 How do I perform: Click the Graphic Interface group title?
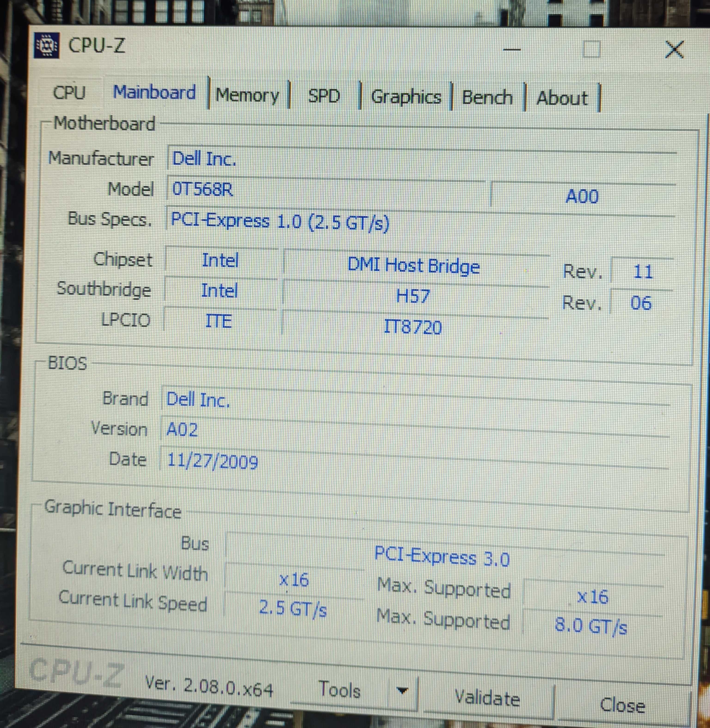pyautogui.click(x=113, y=509)
